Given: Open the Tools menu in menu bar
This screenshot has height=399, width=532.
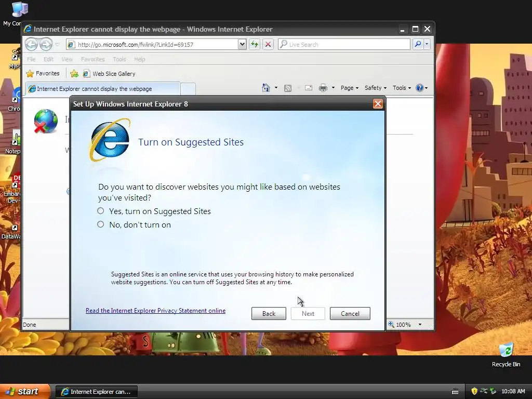Looking at the screenshot, I should pyautogui.click(x=119, y=59).
